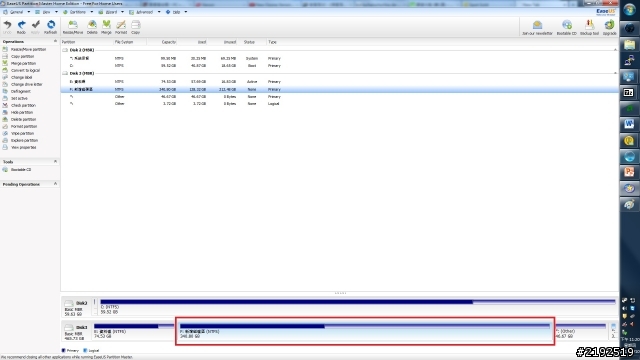Click the Resize/Move partition operation icon
Image resolution: width=640 pixels, height=360 pixels.
pyautogui.click(x=5, y=49)
